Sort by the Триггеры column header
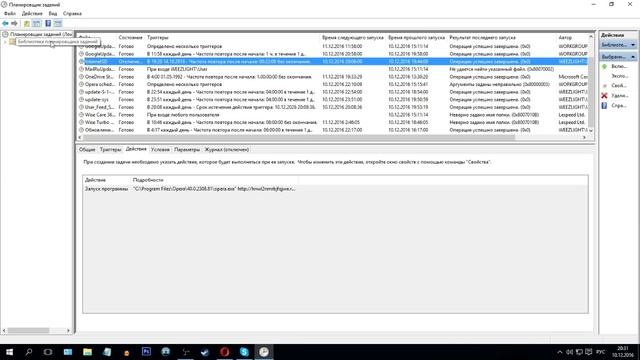 [158, 38]
